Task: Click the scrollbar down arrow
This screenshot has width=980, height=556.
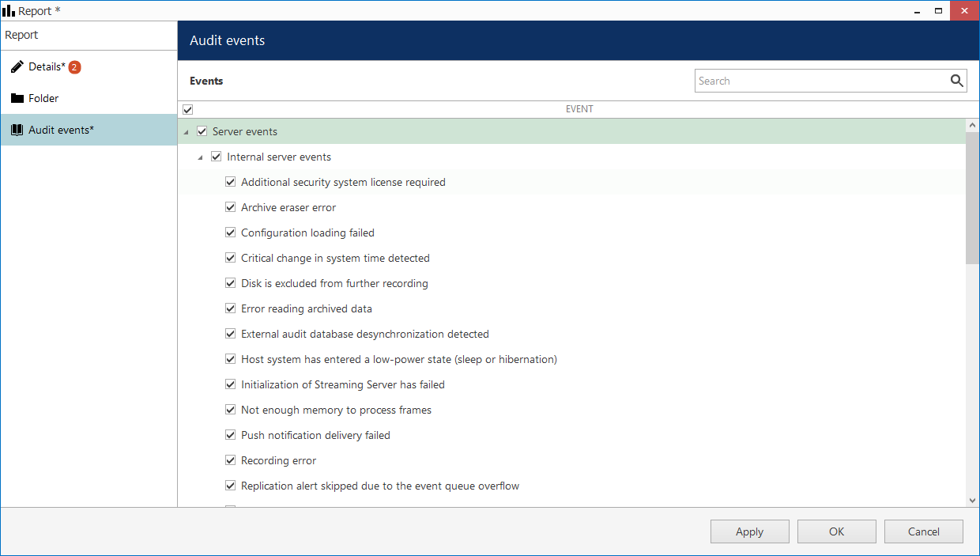Action: point(972,501)
